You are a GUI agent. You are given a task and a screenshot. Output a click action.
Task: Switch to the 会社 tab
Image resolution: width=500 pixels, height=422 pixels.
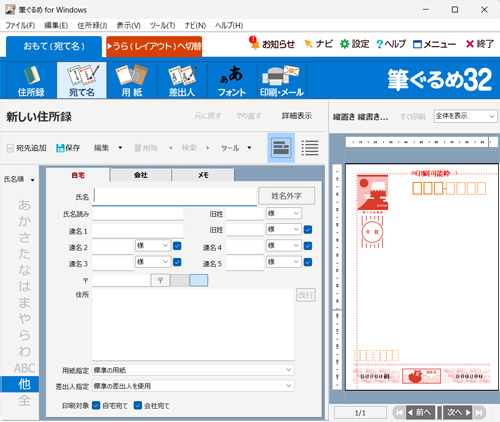[141, 175]
